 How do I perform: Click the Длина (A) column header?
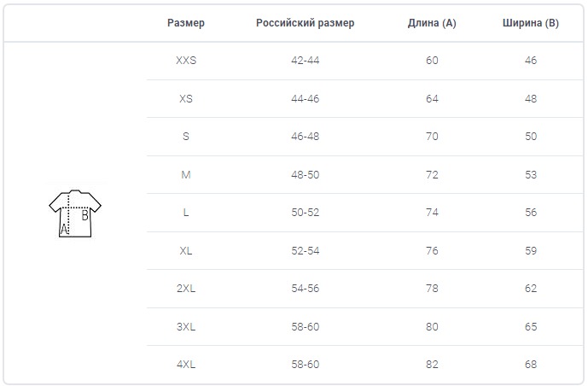click(432, 23)
